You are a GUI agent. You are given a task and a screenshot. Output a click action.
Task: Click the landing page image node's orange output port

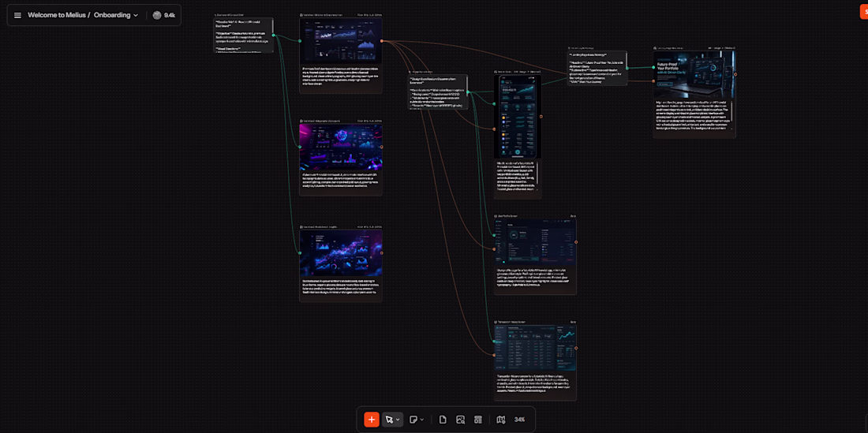tap(735, 74)
